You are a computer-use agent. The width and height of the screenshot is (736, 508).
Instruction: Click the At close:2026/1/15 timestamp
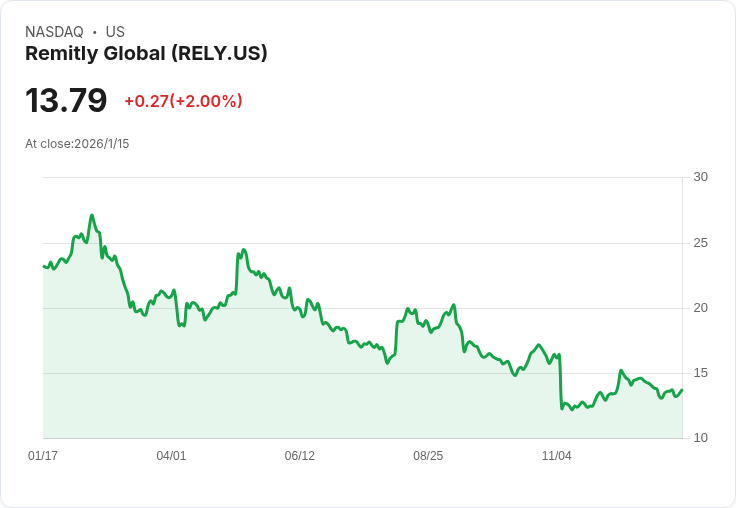pyautogui.click(x=77, y=144)
